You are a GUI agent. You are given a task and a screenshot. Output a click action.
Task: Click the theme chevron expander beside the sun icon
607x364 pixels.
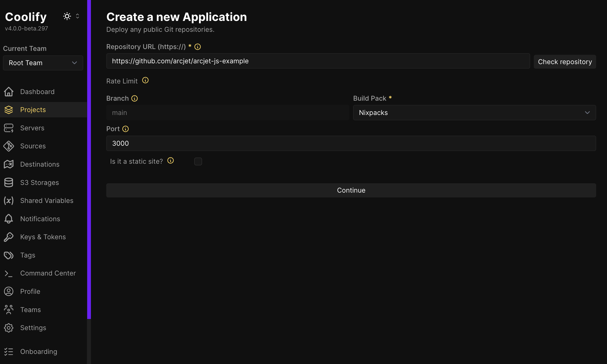point(77,16)
